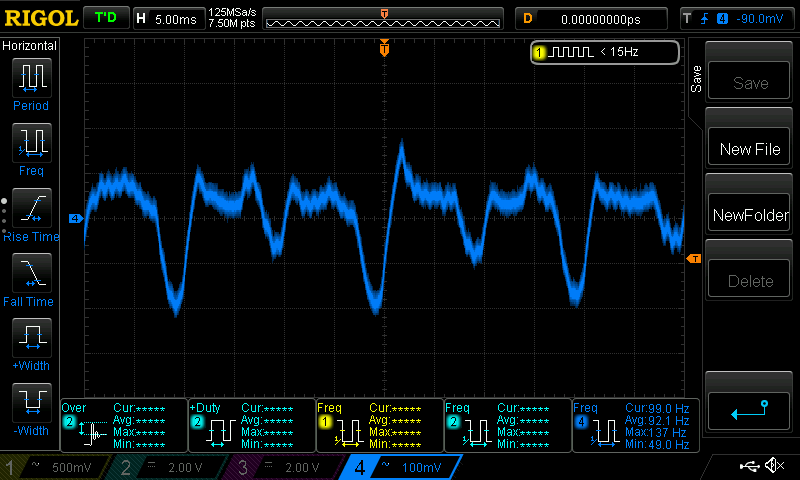This screenshot has height=480, width=800.
Task: Select the Freq measurement panel for channel 2
Action: coord(508,425)
